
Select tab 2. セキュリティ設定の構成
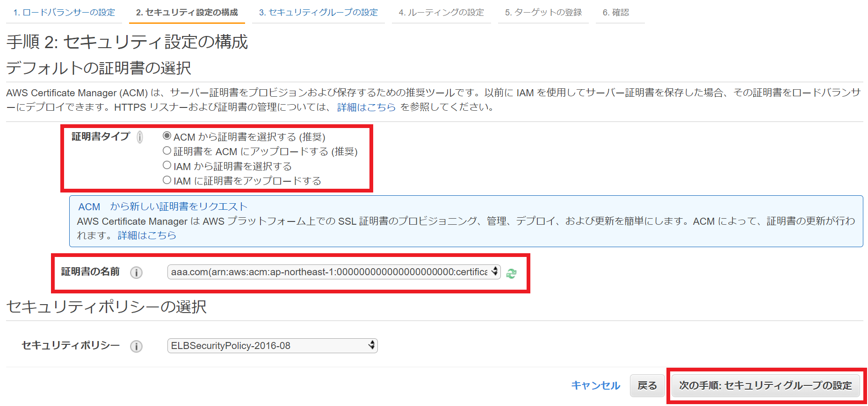(x=187, y=13)
